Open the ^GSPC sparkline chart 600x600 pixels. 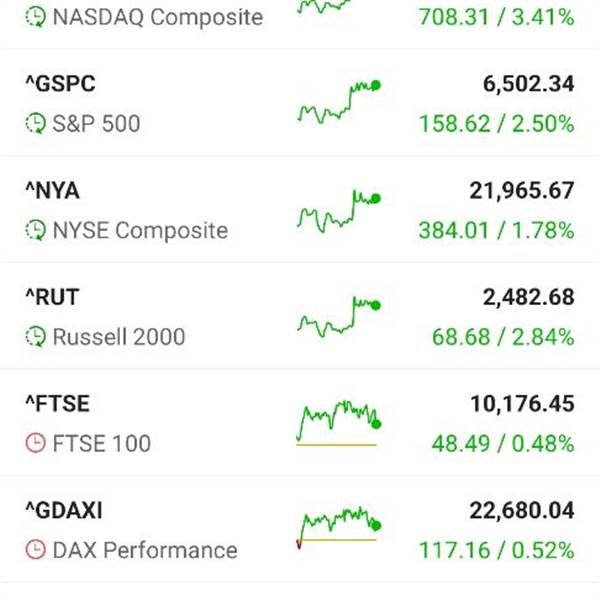[338, 103]
